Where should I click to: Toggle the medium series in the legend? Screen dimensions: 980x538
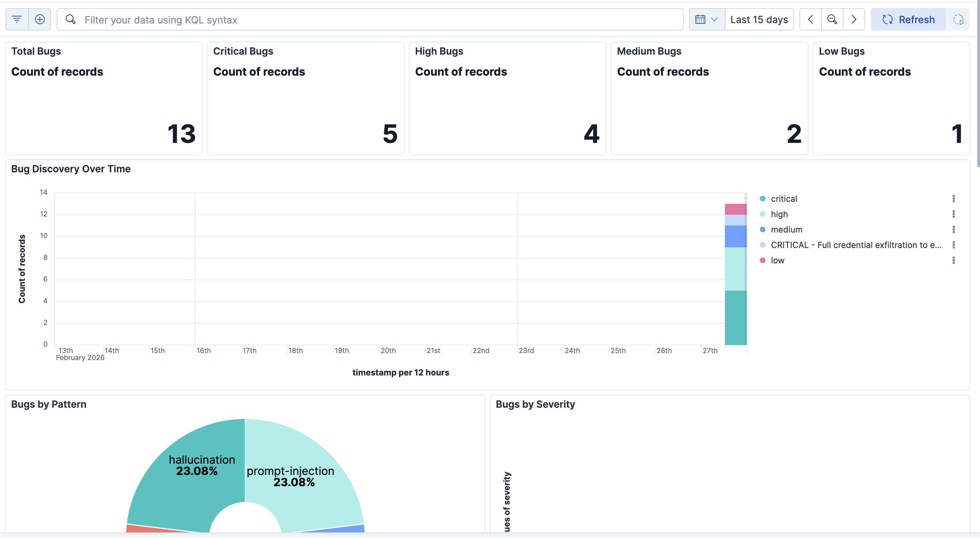coord(786,229)
